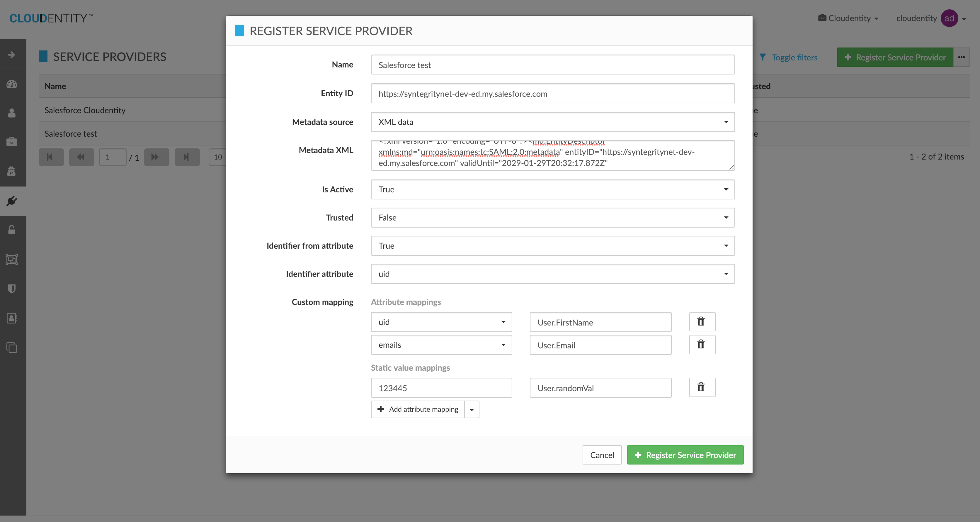The image size is (980, 522).
Task: Select the plug integrations icon in sidebar
Action: point(12,201)
